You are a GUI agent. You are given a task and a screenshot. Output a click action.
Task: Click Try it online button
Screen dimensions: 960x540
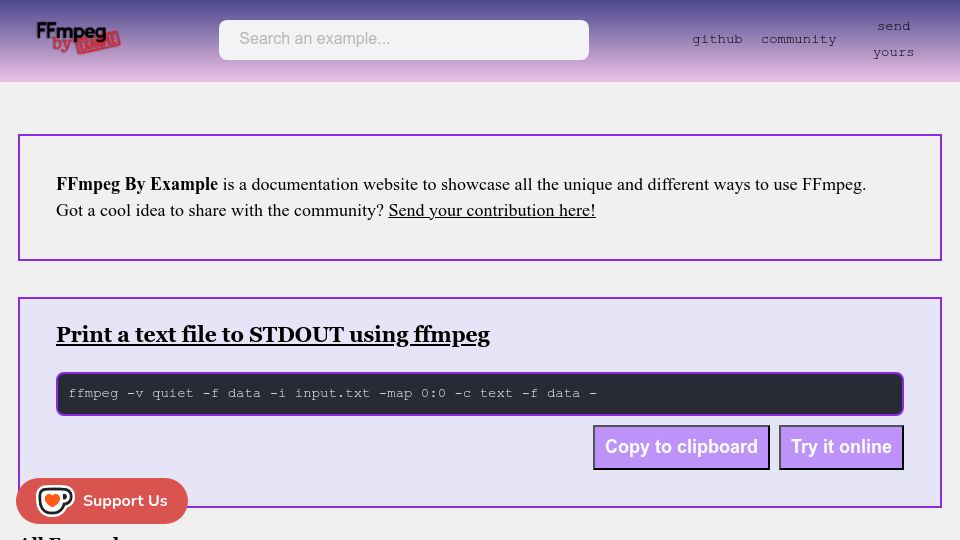pyautogui.click(x=841, y=447)
